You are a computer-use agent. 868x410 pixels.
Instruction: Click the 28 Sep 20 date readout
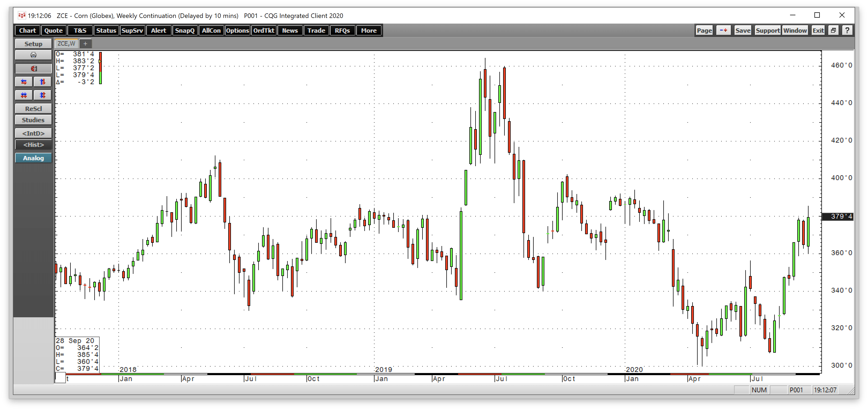point(75,341)
